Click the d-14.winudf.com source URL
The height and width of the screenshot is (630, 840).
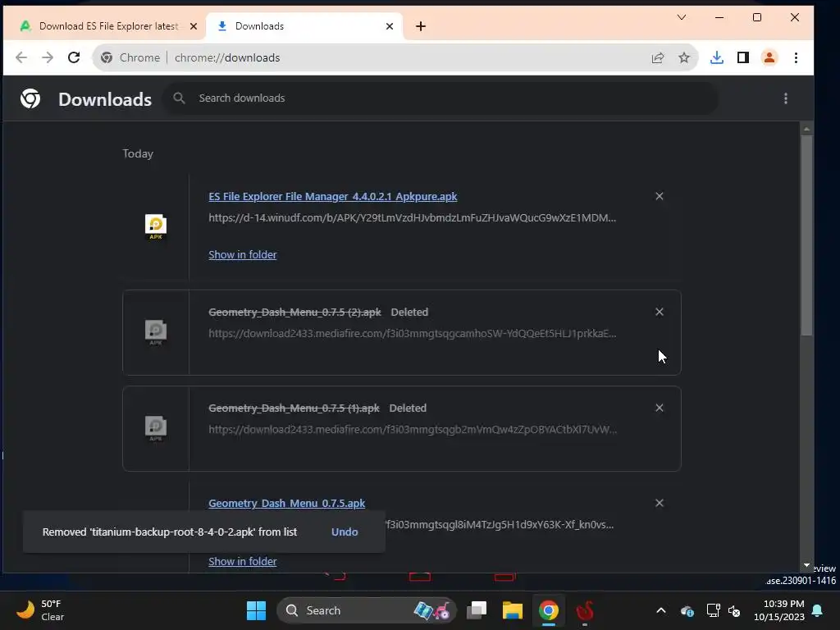[412, 218]
